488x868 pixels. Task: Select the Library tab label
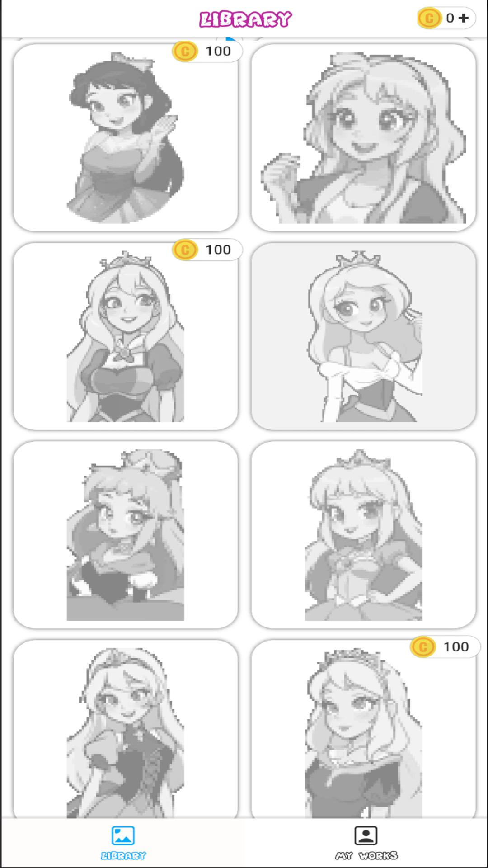click(123, 855)
